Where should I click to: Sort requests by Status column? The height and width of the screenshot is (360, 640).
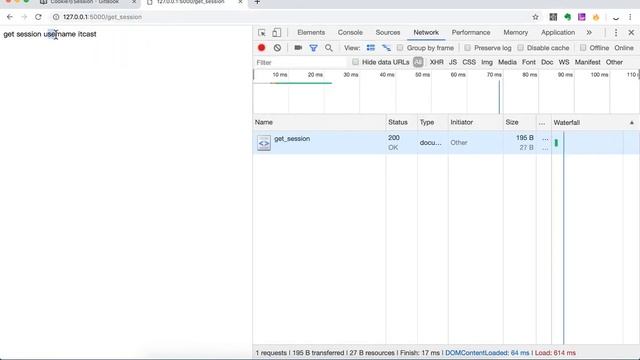(x=402, y=122)
